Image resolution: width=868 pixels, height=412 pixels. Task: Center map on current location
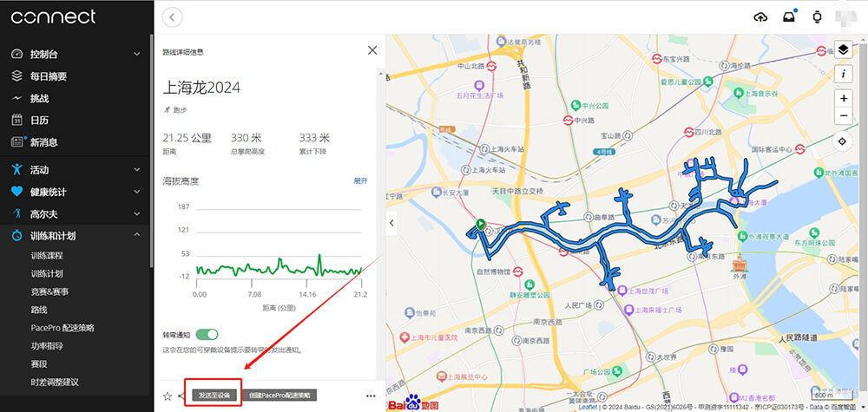point(843,141)
